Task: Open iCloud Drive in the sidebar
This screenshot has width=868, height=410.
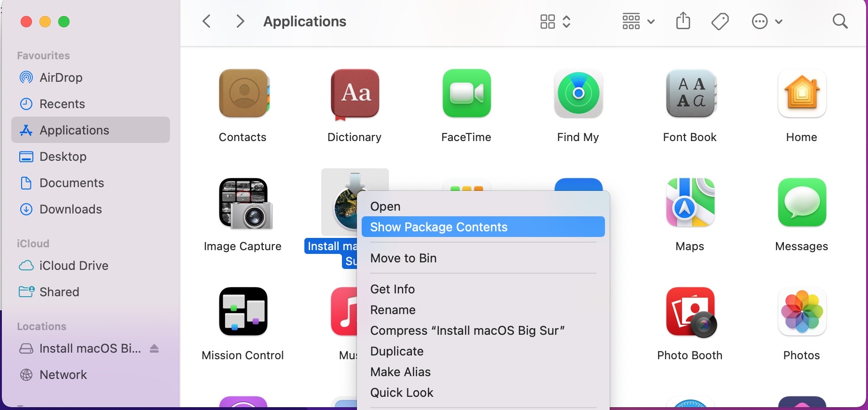Action: (x=91, y=266)
